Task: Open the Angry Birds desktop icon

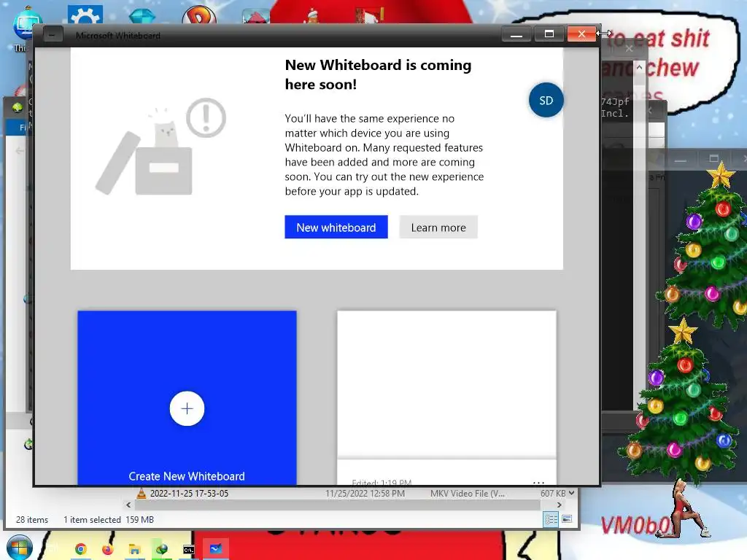Action: 256,16
